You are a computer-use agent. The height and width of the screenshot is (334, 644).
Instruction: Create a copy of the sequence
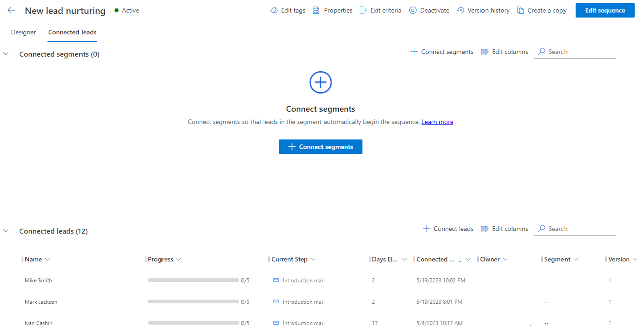point(541,10)
